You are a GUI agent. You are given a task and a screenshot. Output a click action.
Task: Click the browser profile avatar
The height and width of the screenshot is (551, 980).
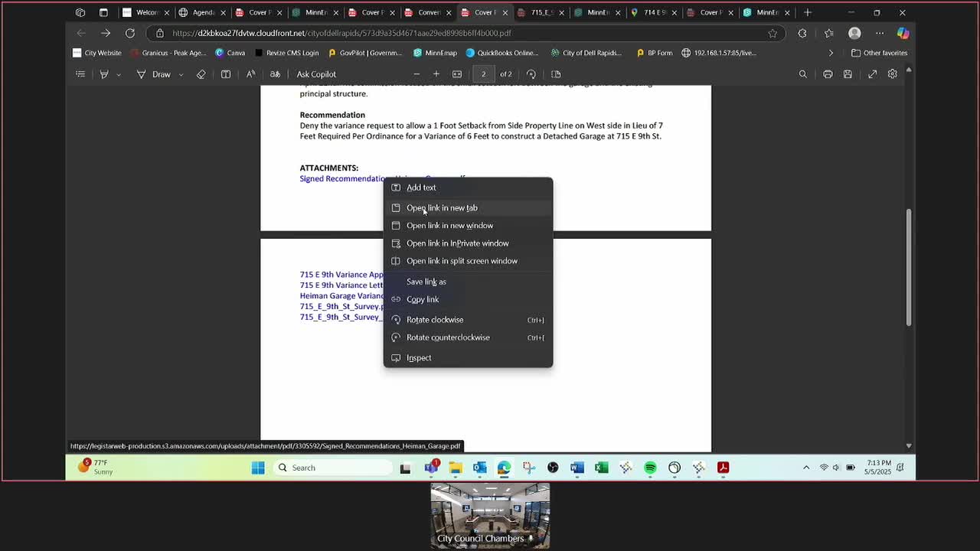[x=854, y=34]
